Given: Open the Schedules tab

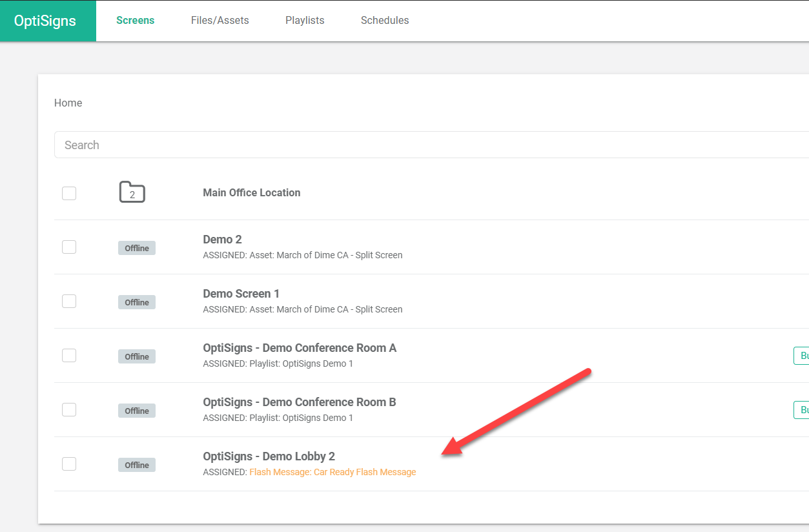Looking at the screenshot, I should pyautogui.click(x=385, y=21).
